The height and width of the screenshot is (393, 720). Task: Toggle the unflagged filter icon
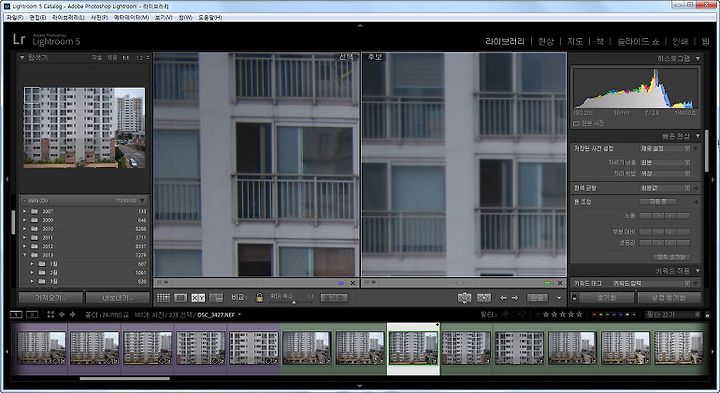pos(514,314)
